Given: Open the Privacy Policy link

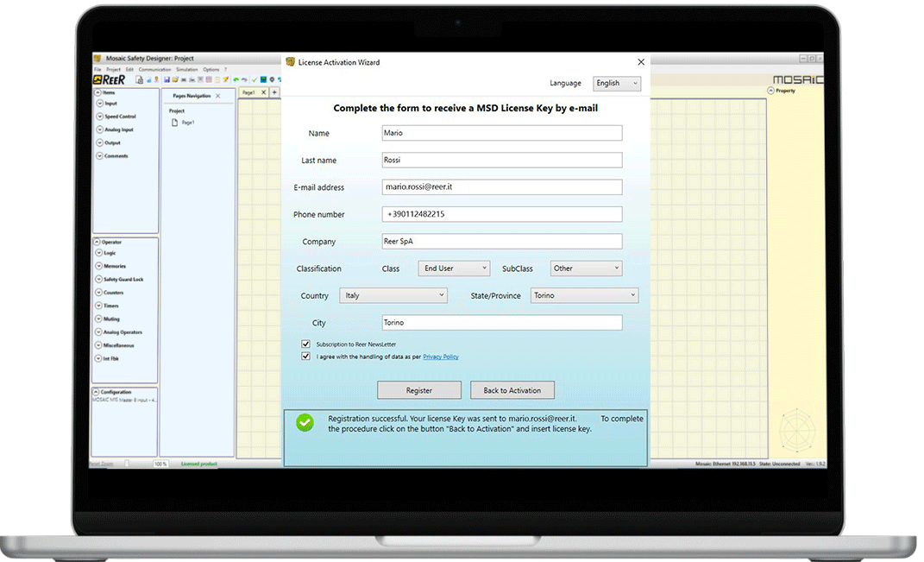Looking at the screenshot, I should pos(440,357).
